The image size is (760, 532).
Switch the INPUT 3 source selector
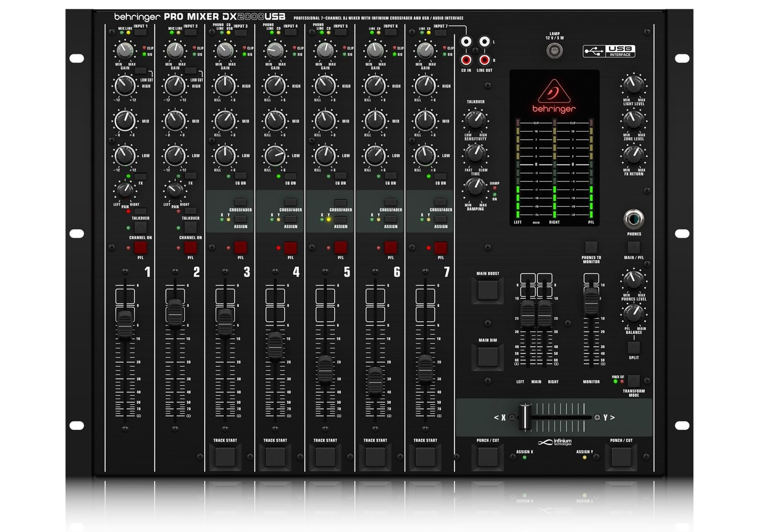[x=241, y=33]
